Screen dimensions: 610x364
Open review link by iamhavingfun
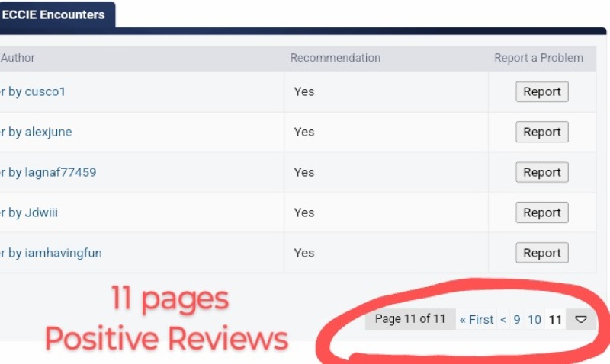coord(51,253)
